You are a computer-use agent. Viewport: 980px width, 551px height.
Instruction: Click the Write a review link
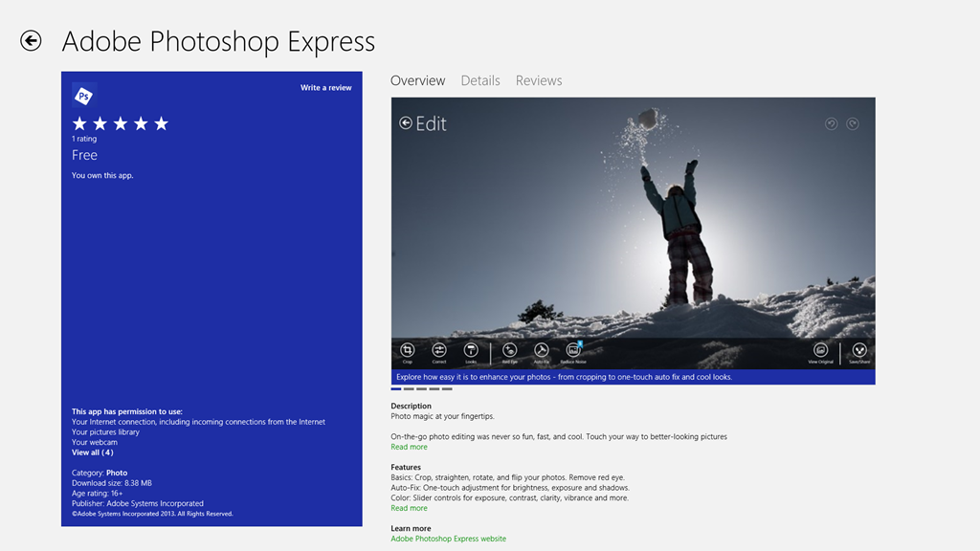pos(325,88)
